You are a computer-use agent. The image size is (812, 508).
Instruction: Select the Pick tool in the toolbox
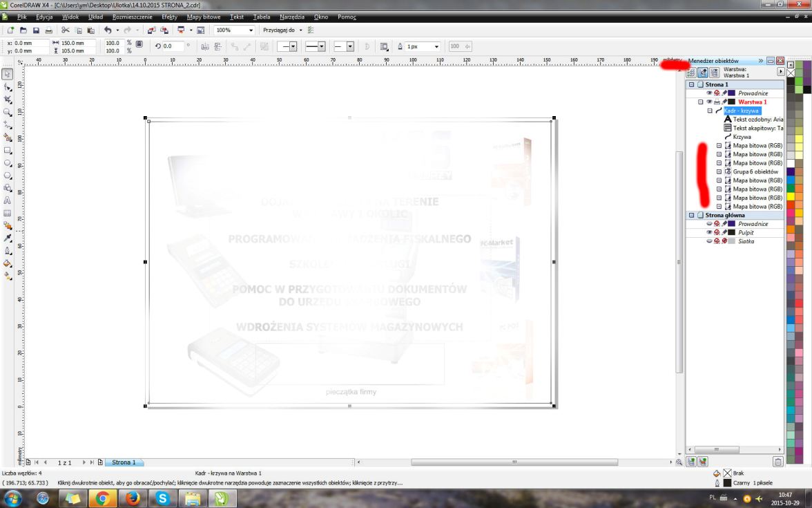(8, 74)
